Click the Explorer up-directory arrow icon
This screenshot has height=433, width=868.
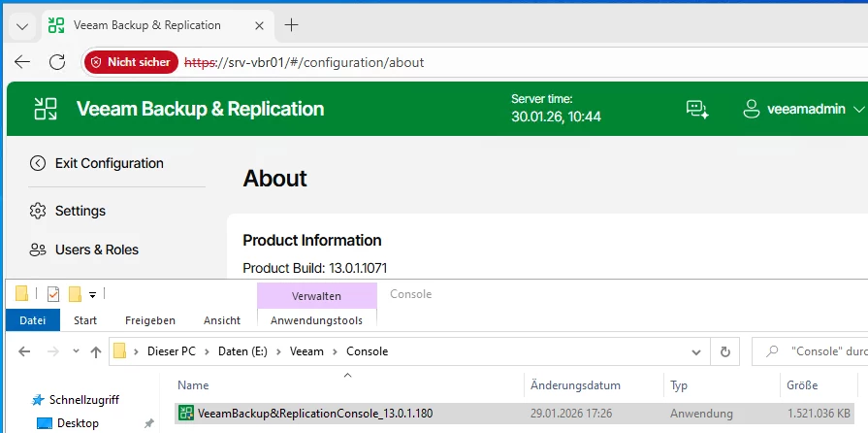(96, 351)
